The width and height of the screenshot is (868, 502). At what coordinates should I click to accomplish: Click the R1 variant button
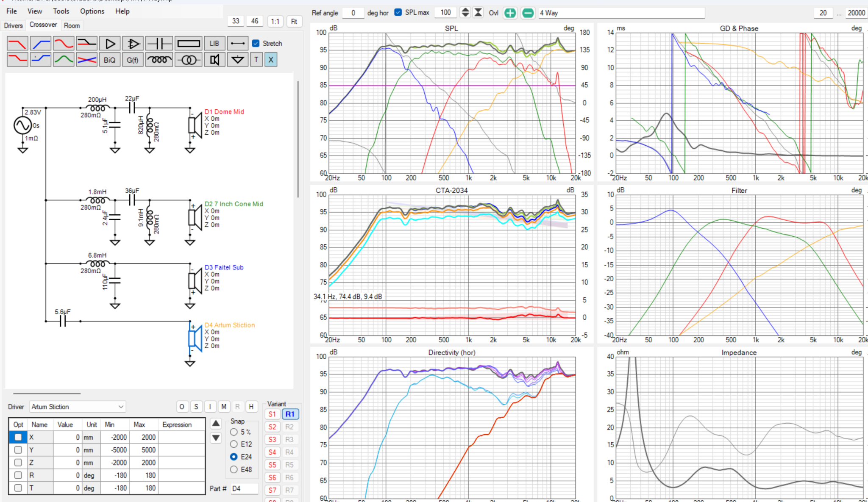pyautogui.click(x=290, y=414)
